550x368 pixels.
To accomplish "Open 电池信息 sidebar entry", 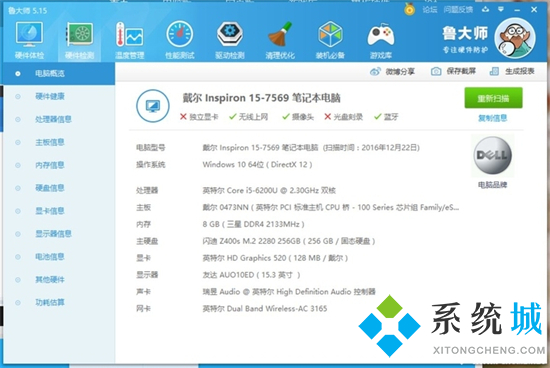I will point(59,257).
